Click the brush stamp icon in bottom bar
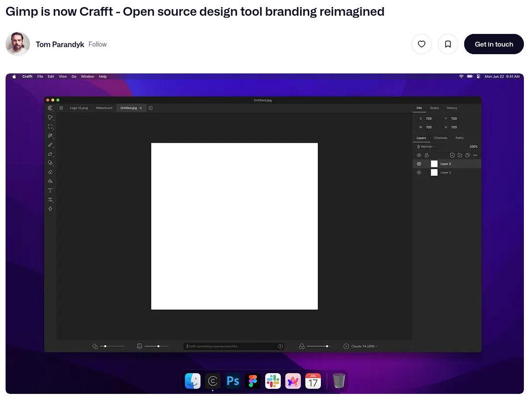 point(139,346)
